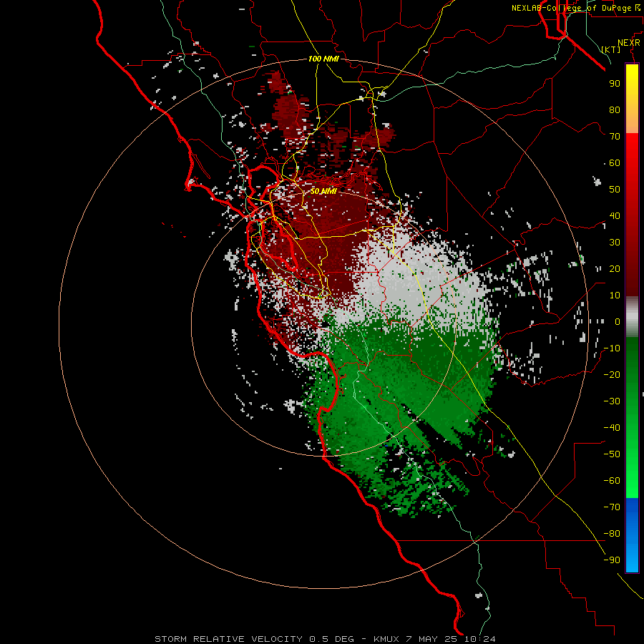Select the 40 value on the velocity scale
Image resolution: width=644 pixels, height=644 pixels.
click(615, 215)
